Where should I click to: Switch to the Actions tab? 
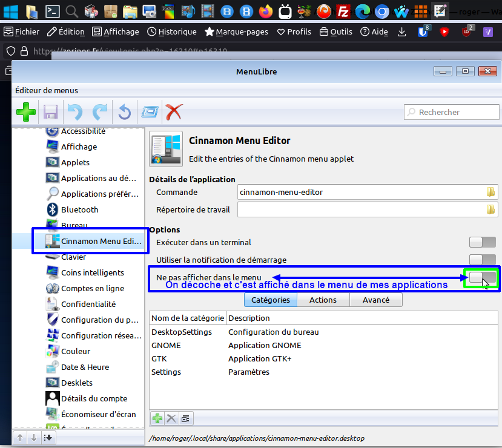323,300
